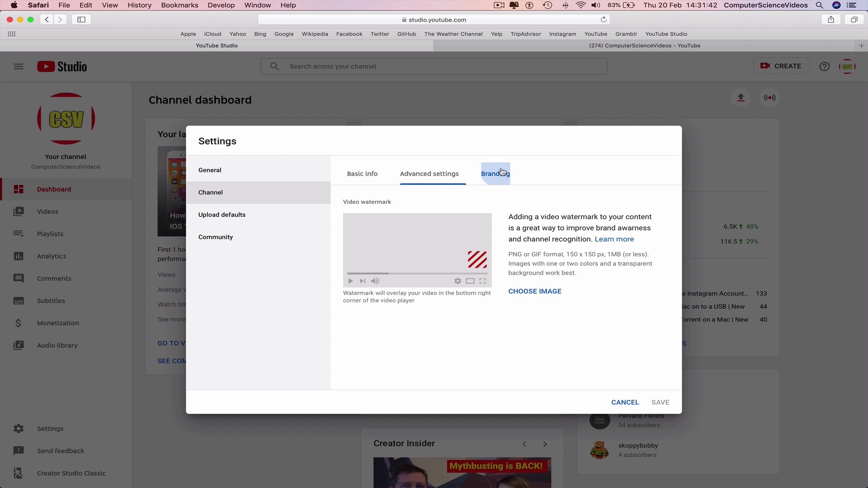Switch to the Branding tab

click(495, 174)
